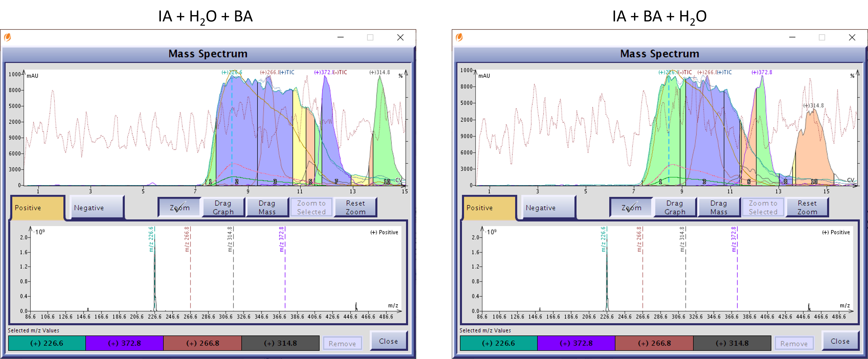
Task: Click (+)314.8 trace label in left chromatogram
Action: point(380,72)
